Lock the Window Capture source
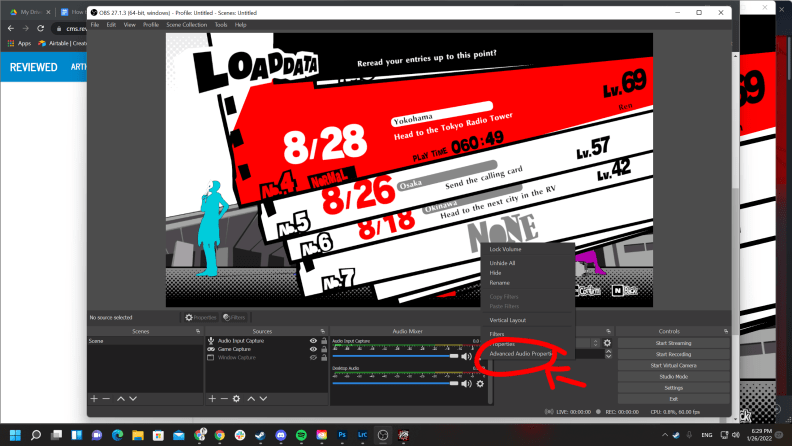 point(324,358)
